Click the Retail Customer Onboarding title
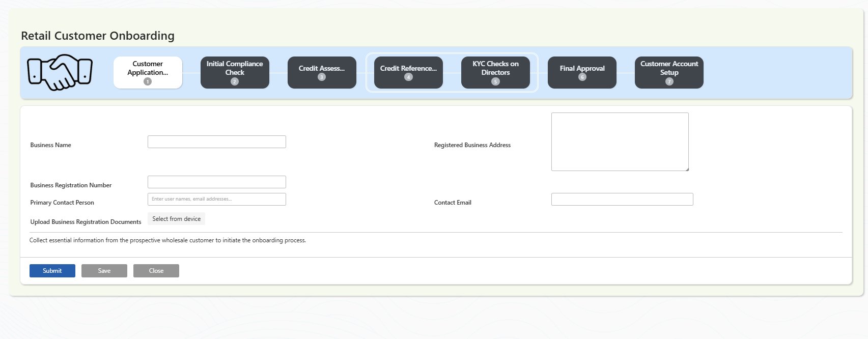 pos(98,36)
